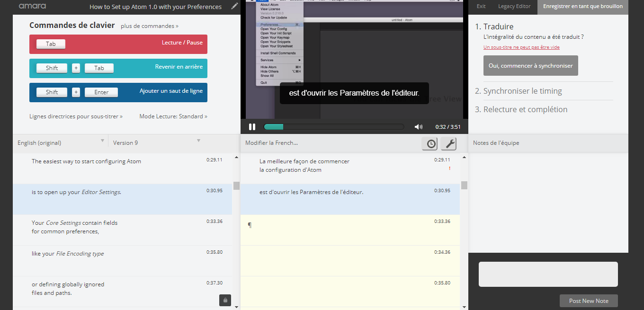Select step 2. Synchroniser le timing
The width and height of the screenshot is (644, 310).
[x=519, y=91]
